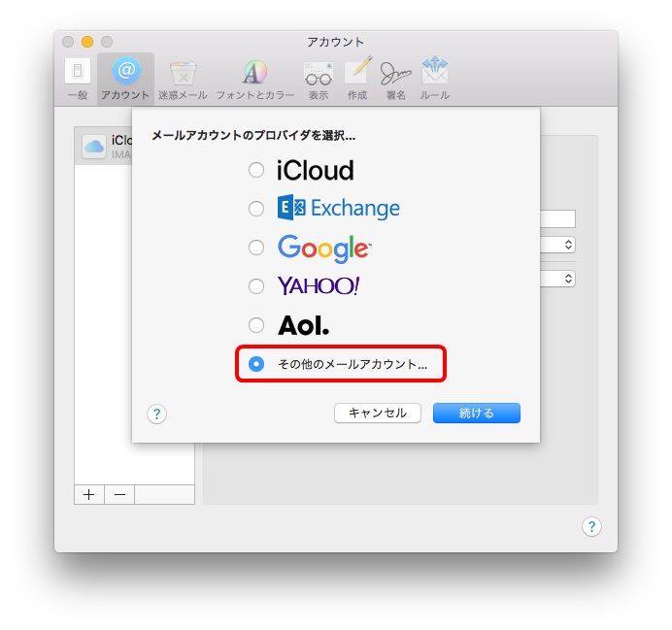This screenshot has width=672, height=630.
Task: Click the 続ける continue button
Action: point(477,413)
